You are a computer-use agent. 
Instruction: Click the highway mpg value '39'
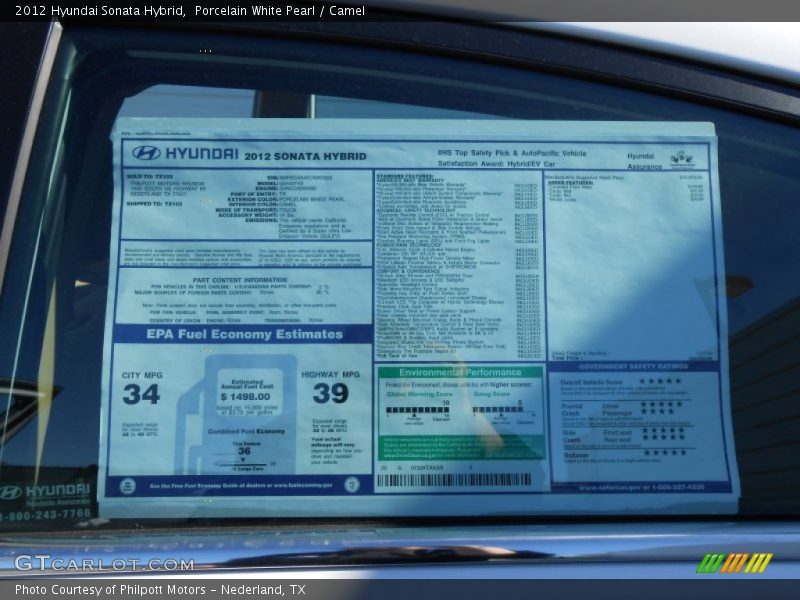pyautogui.click(x=331, y=393)
